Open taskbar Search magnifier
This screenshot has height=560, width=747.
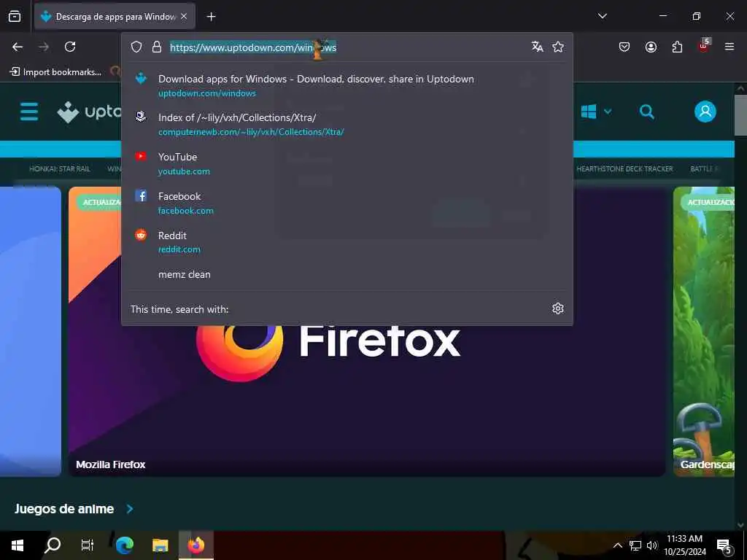tap(53, 545)
